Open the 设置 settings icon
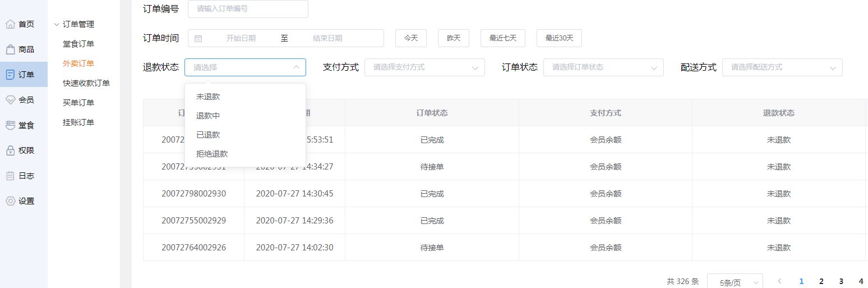This screenshot has width=868, height=288. point(10,201)
